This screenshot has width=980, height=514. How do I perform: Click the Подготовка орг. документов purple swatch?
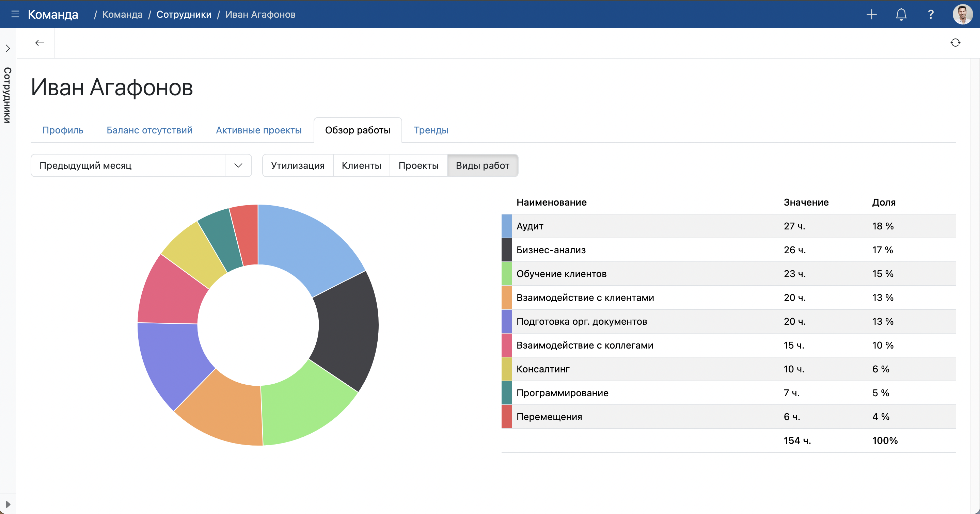(506, 321)
